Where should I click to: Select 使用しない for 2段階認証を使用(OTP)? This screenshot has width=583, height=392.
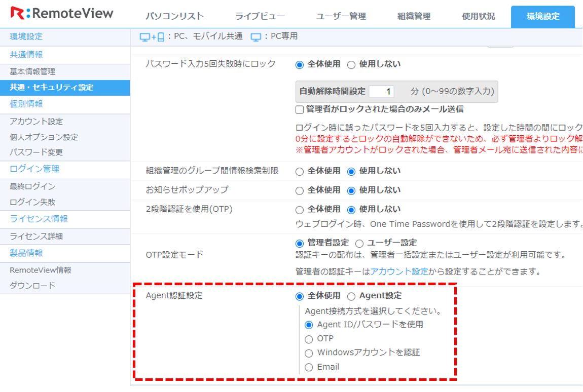pyautogui.click(x=351, y=210)
